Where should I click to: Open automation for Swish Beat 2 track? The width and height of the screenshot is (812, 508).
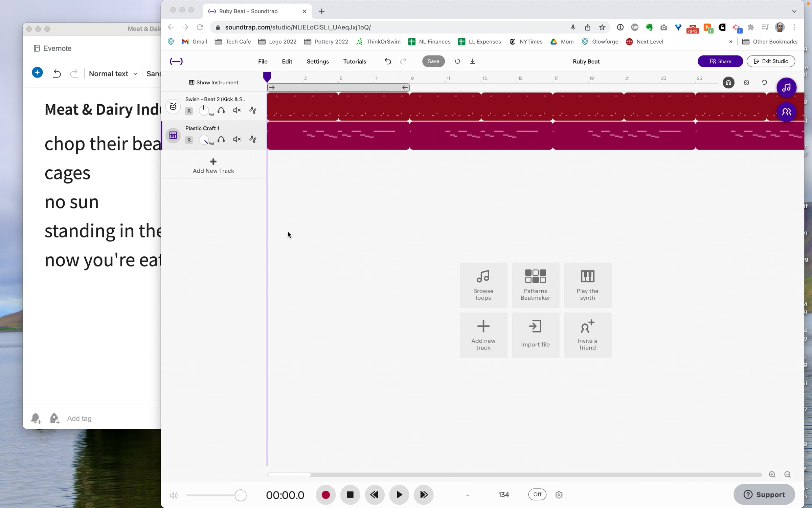253,110
